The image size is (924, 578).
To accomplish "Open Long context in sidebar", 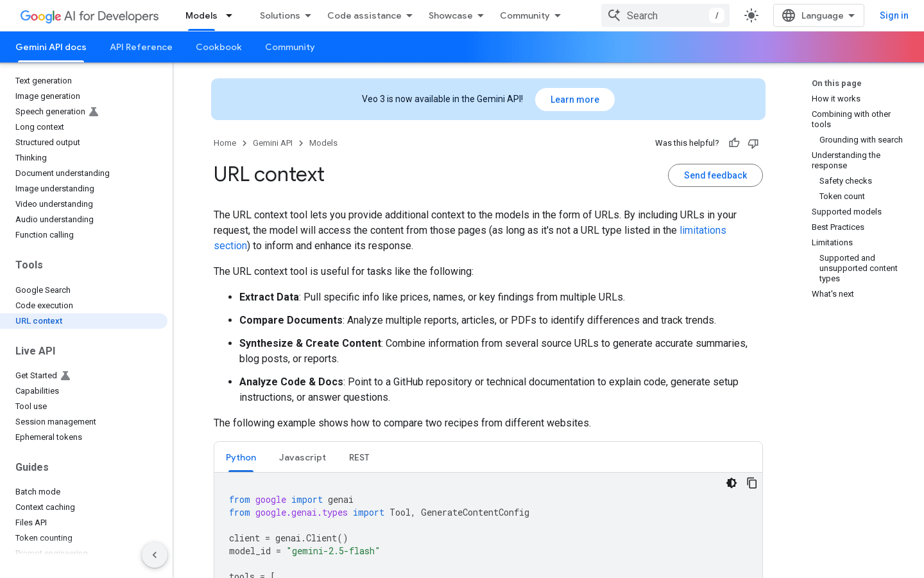I will pos(40,127).
